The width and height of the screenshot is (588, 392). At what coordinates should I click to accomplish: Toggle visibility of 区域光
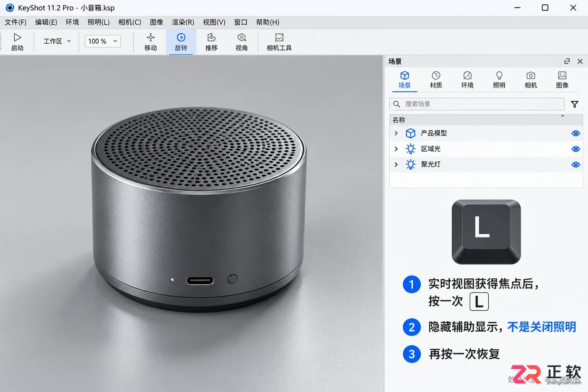tap(576, 149)
